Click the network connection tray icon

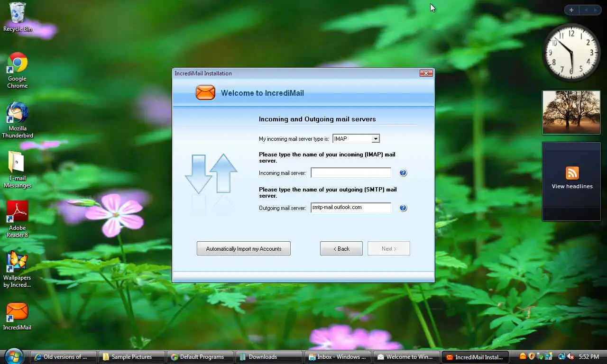pyautogui.click(x=562, y=356)
